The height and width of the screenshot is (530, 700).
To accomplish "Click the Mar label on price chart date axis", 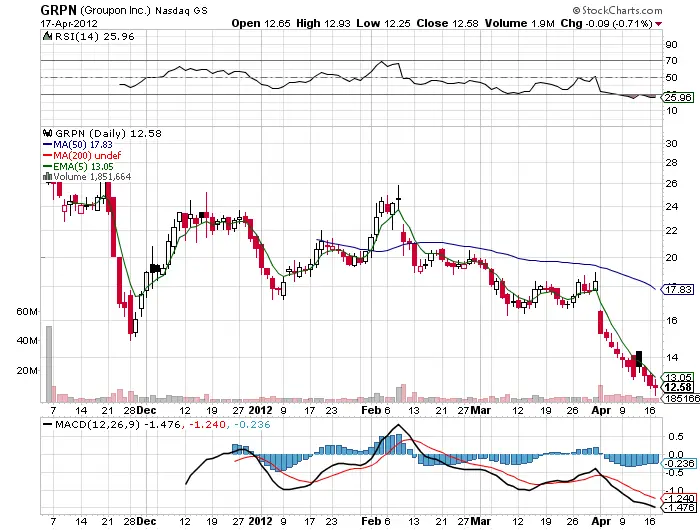I will pyautogui.click(x=481, y=410).
